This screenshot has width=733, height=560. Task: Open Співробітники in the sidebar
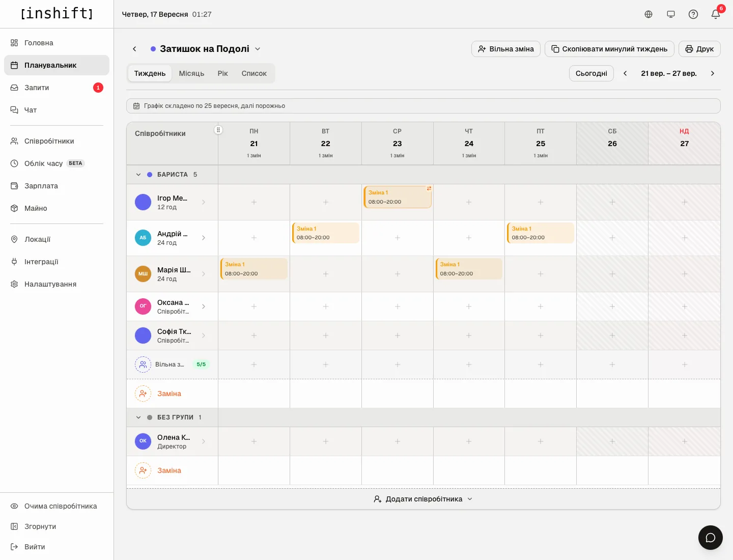click(x=57, y=141)
